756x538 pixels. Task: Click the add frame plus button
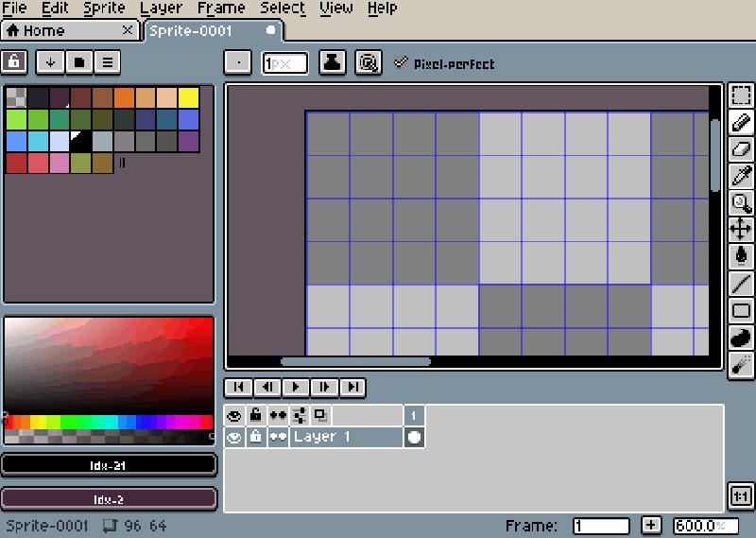pos(651,525)
